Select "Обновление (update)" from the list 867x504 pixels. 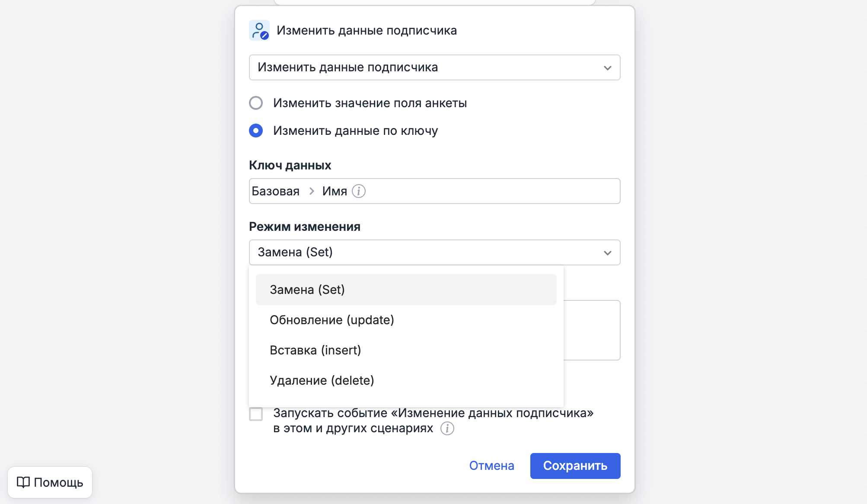pyautogui.click(x=332, y=320)
